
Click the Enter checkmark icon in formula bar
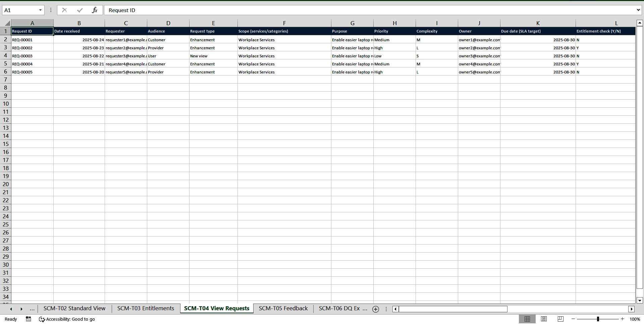(79, 10)
